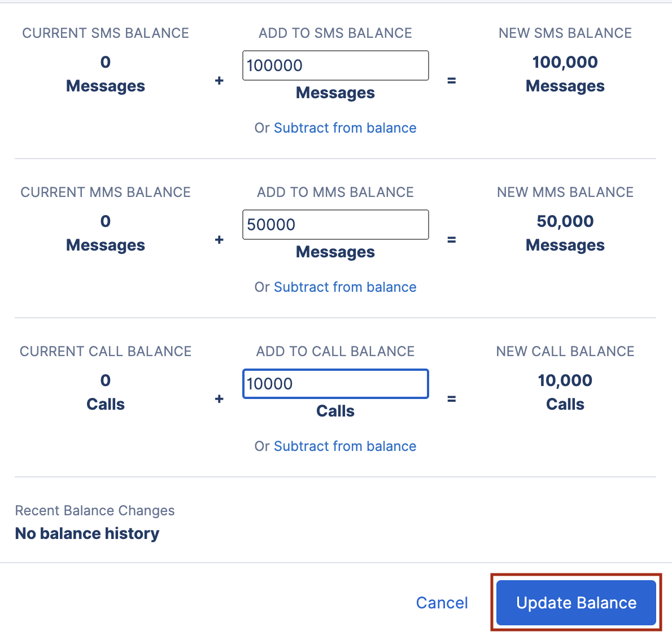The height and width of the screenshot is (640, 672).
Task: Click the 50000 MMS amount value
Action: coord(270,225)
